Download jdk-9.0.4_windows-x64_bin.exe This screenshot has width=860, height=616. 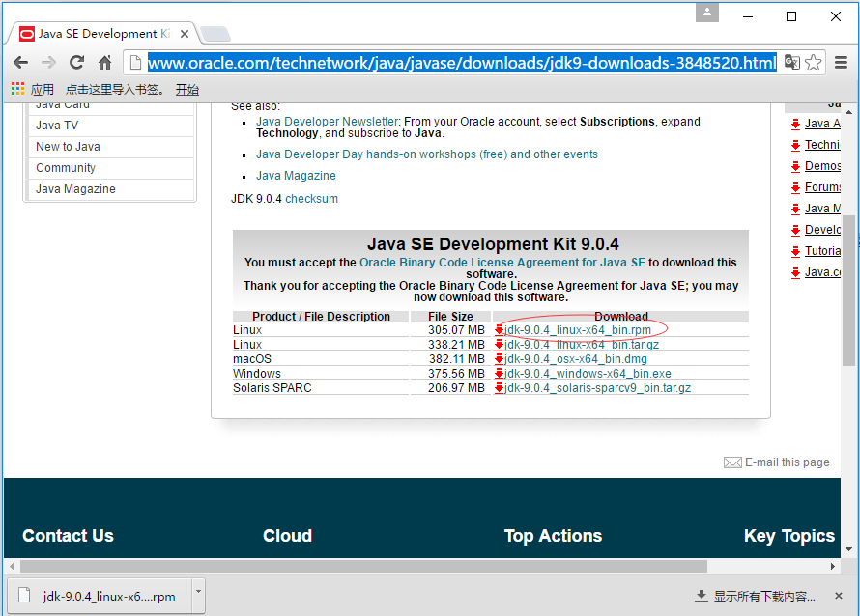(x=588, y=374)
